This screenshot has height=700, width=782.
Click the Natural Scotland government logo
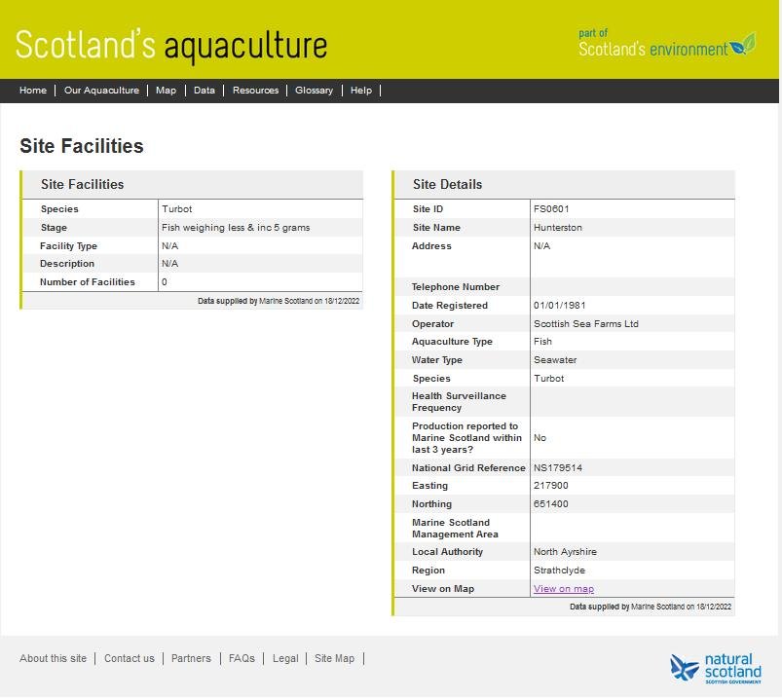[716, 668]
